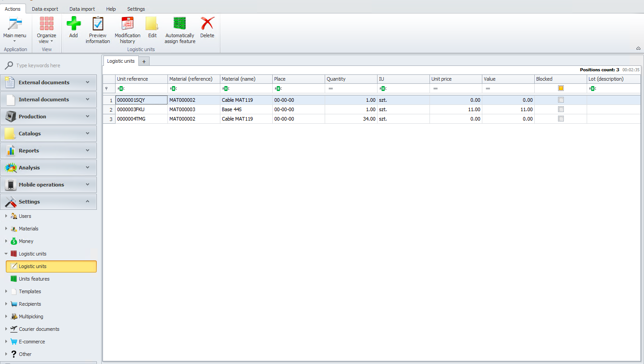Image resolution: width=644 pixels, height=364 pixels.
Task: Expand the Production section chevron
Action: click(88, 117)
